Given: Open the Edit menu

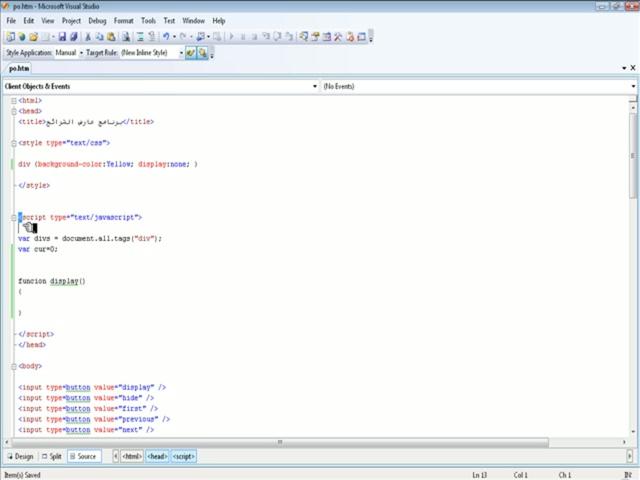Looking at the screenshot, I should pyautogui.click(x=29, y=20).
